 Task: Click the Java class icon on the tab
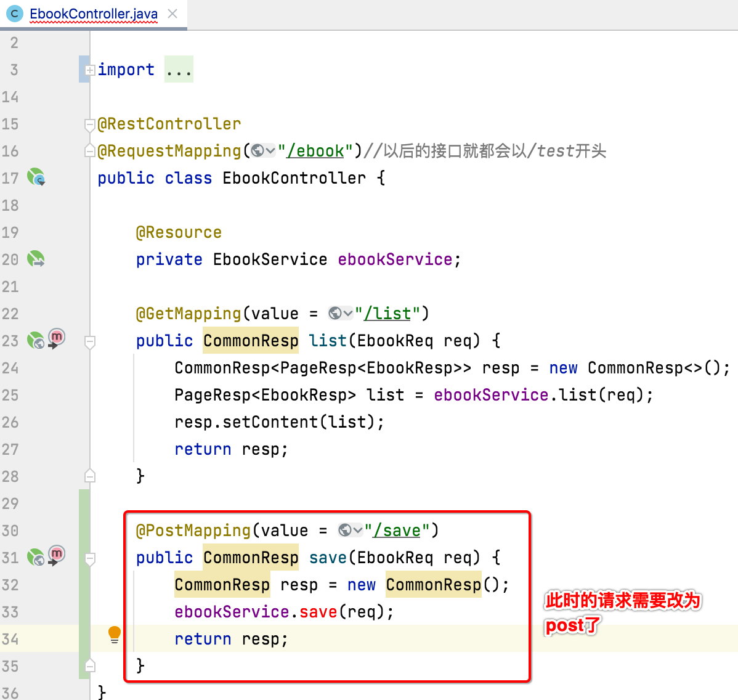[15, 14]
